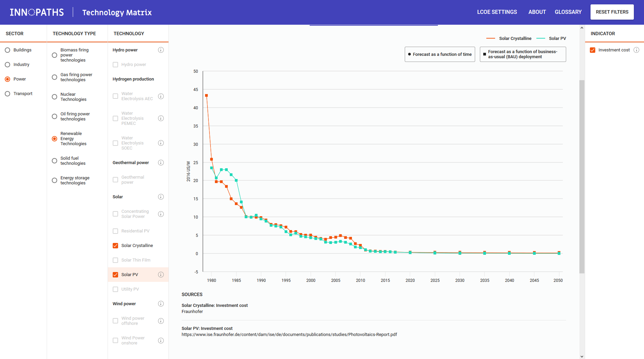Open info for Water Electrolysis AEC
Image resolution: width=644 pixels, height=359 pixels.
point(161,96)
